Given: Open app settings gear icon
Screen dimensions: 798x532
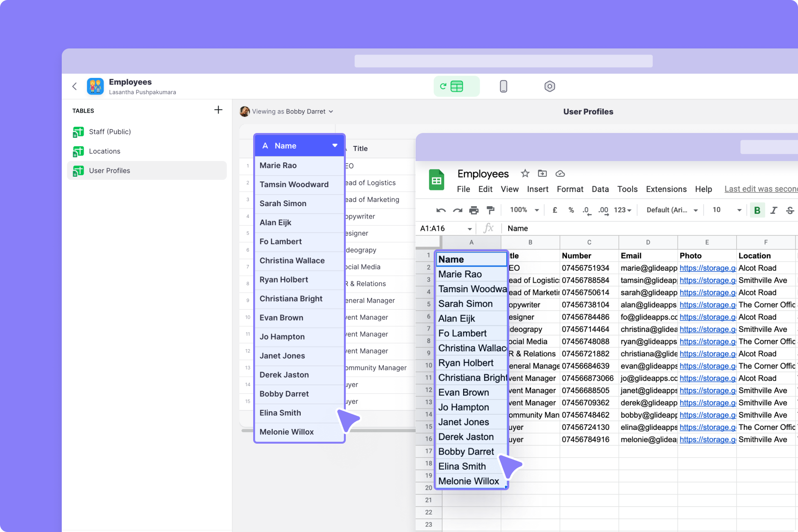Looking at the screenshot, I should pos(550,86).
